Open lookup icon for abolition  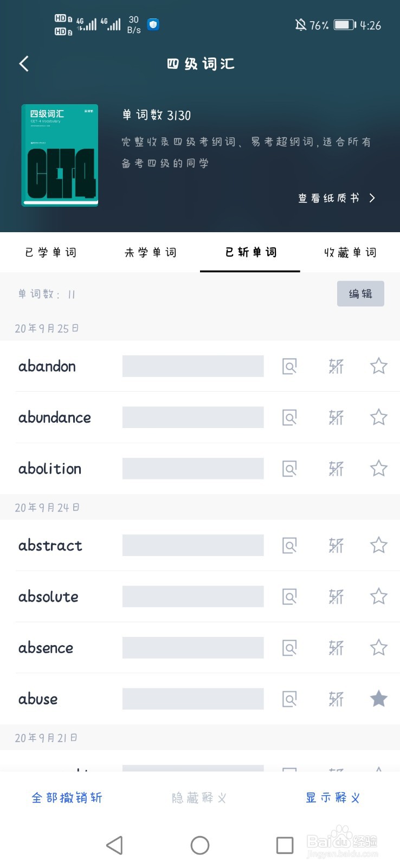point(289,468)
